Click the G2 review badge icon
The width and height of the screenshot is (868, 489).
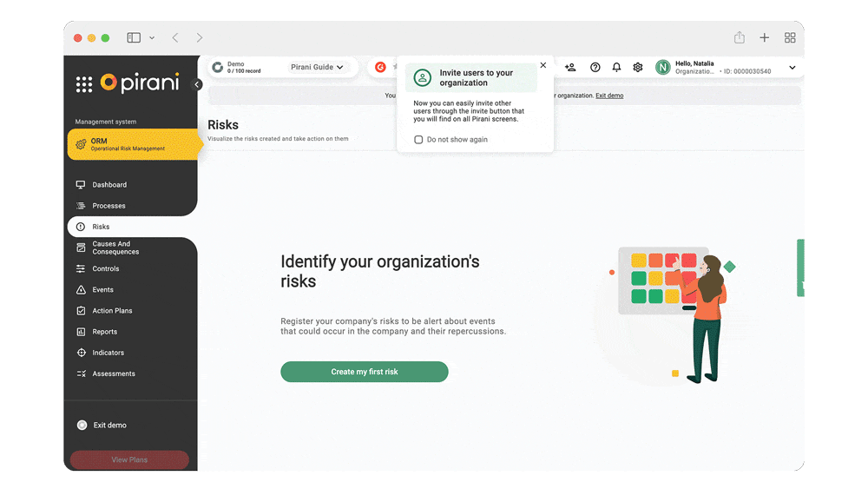coord(380,67)
